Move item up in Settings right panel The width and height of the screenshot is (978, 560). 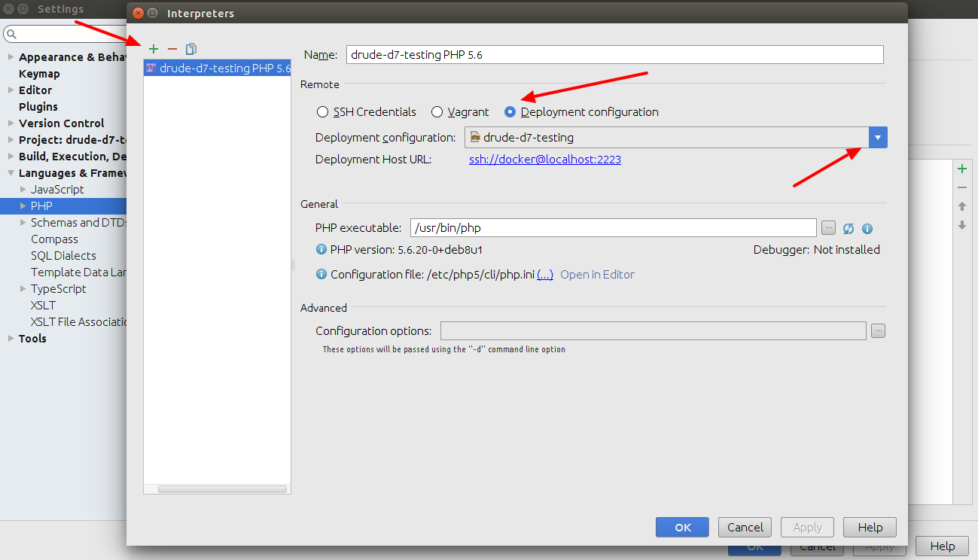pyautogui.click(x=962, y=206)
